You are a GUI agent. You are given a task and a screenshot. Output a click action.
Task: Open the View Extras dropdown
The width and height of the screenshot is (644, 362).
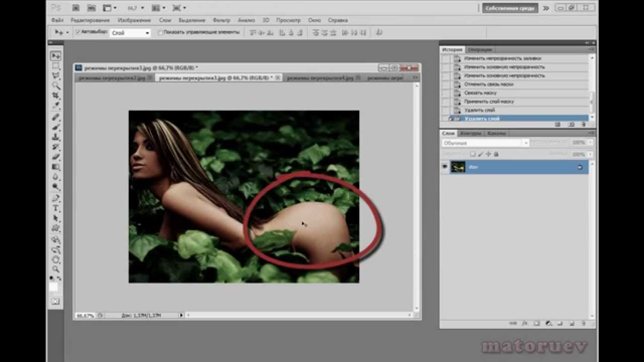(110, 8)
